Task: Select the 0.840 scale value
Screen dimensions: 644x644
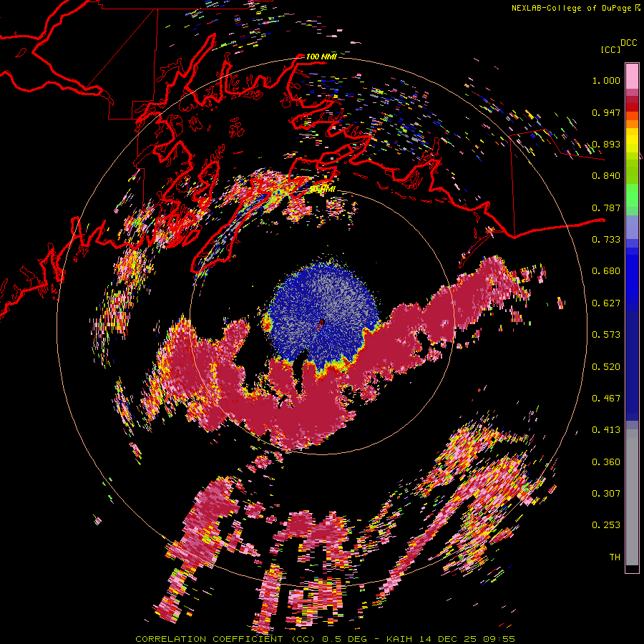Action: pyautogui.click(x=606, y=176)
